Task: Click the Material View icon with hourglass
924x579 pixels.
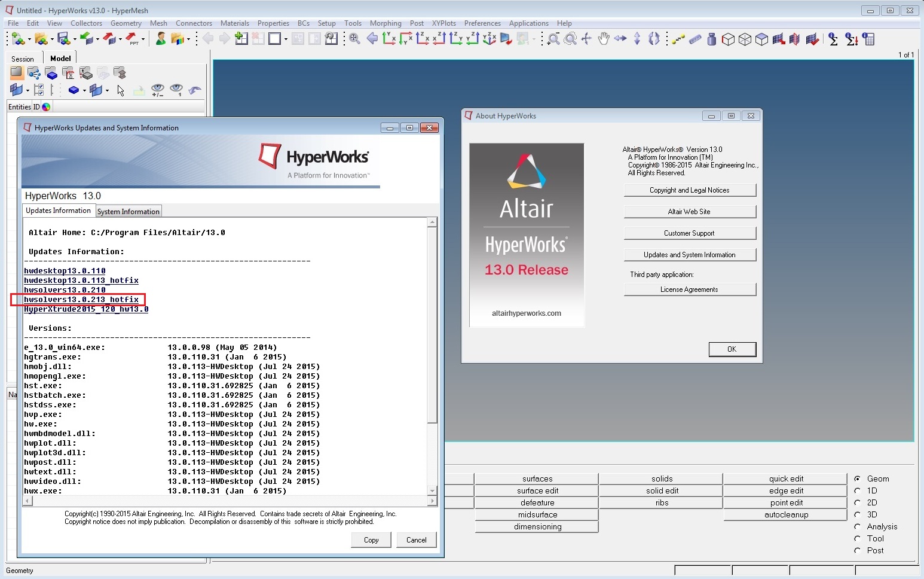Action: pyautogui.click(x=69, y=74)
